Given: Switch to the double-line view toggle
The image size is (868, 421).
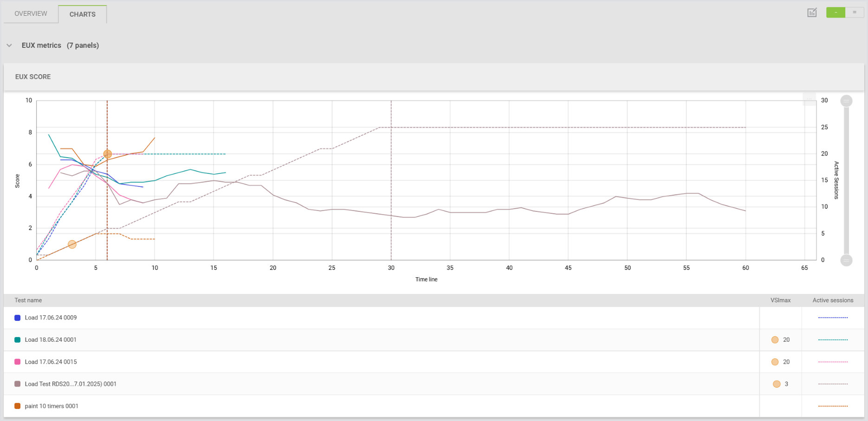Looking at the screenshot, I should (854, 13).
